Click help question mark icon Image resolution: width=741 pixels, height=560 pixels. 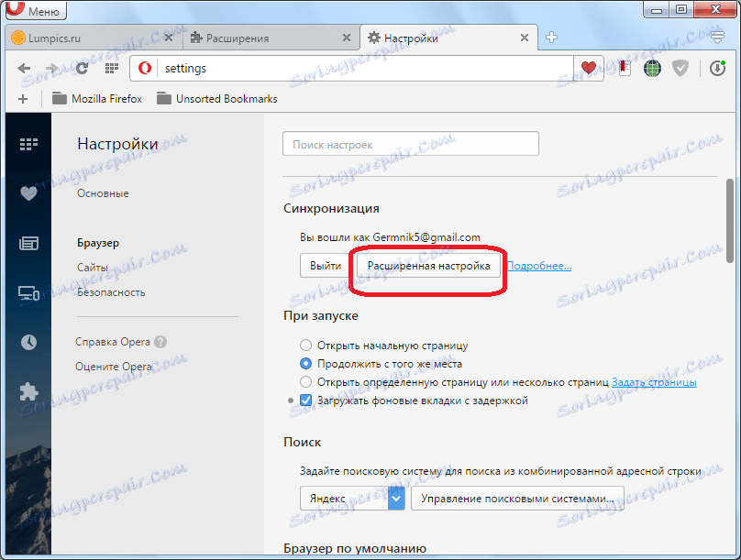[160, 342]
